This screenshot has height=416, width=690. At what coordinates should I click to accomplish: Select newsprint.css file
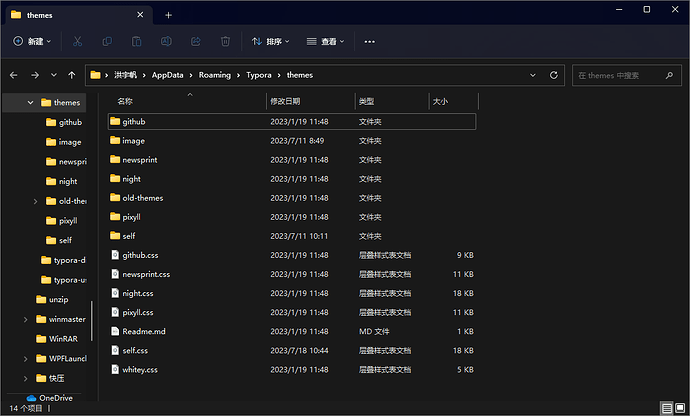(292, 274)
